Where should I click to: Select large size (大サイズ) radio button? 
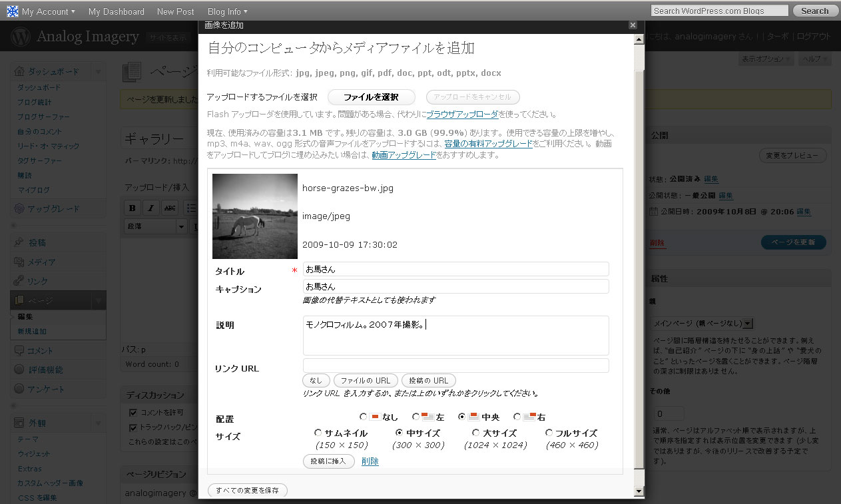coord(475,433)
